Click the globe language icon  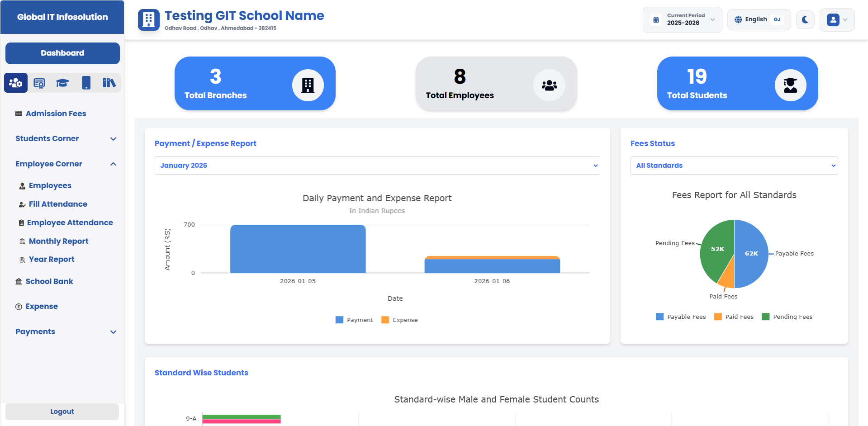click(x=738, y=19)
